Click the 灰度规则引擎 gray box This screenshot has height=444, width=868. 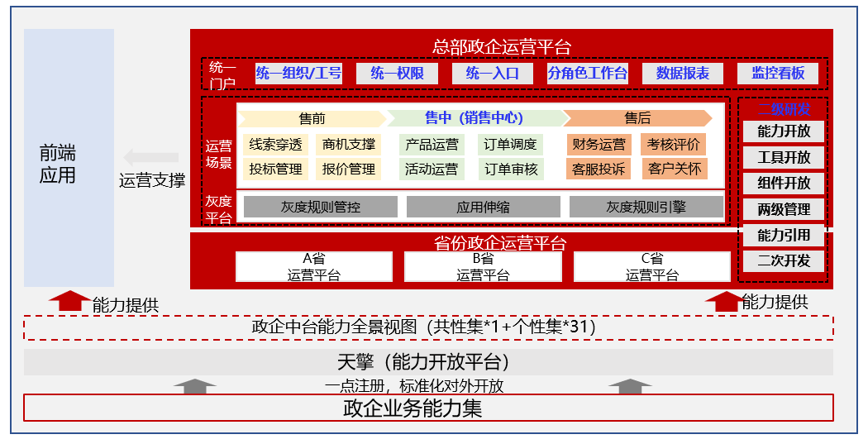point(646,207)
